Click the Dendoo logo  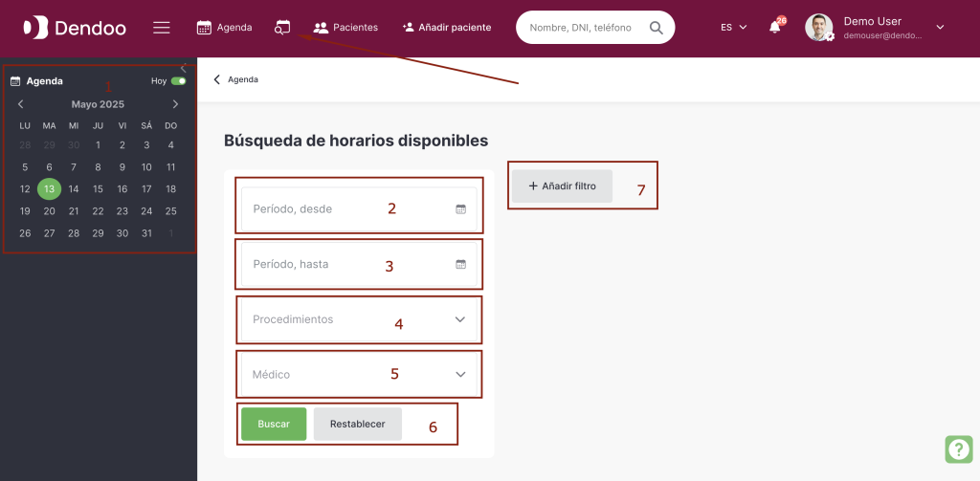tap(75, 28)
